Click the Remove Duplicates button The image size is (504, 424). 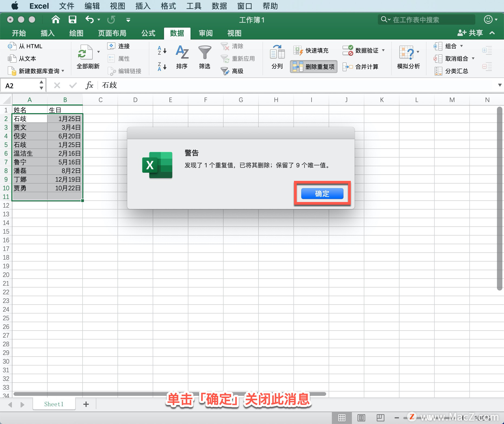click(314, 67)
